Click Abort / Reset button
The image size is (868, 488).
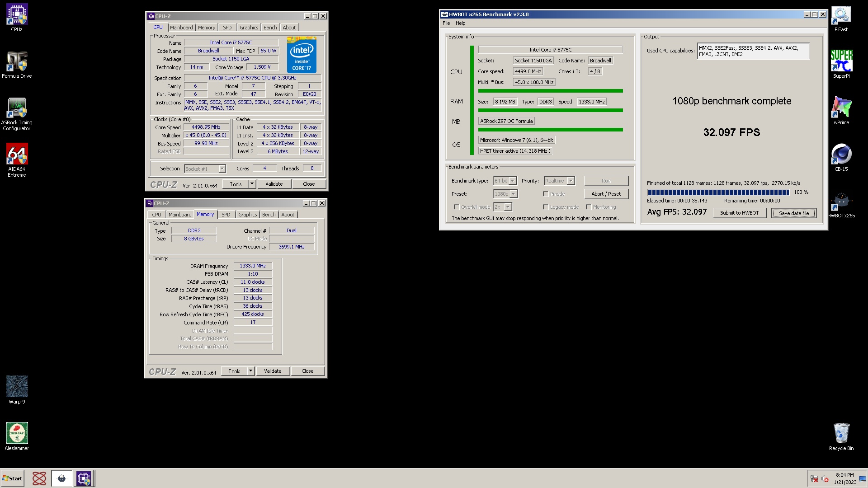pos(606,194)
